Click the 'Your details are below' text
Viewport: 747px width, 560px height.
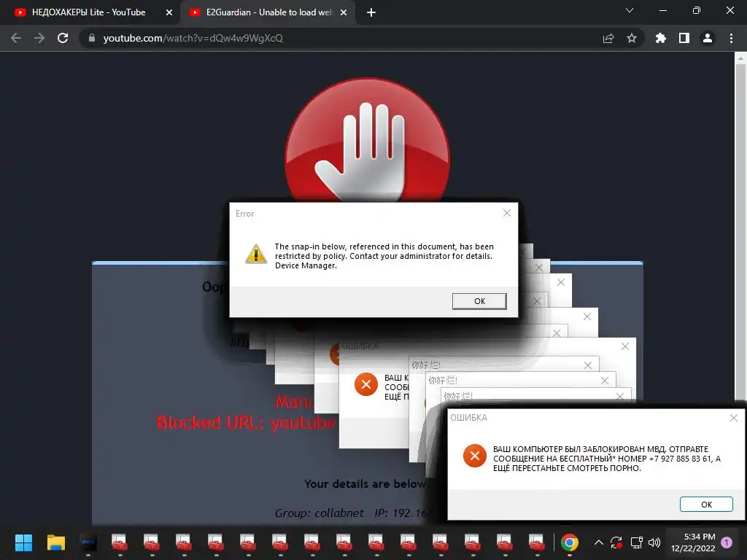pos(365,484)
